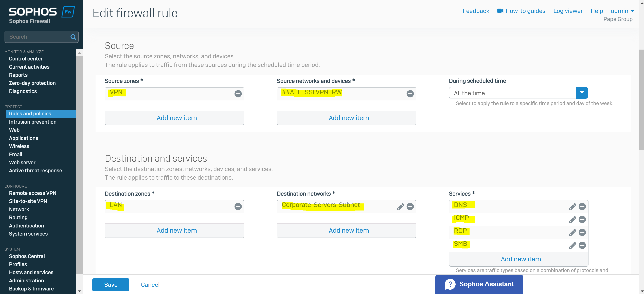Viewport: 644px width, 294px height.
Task: Open Intrusion prevention page
Action: click(33, 122)
